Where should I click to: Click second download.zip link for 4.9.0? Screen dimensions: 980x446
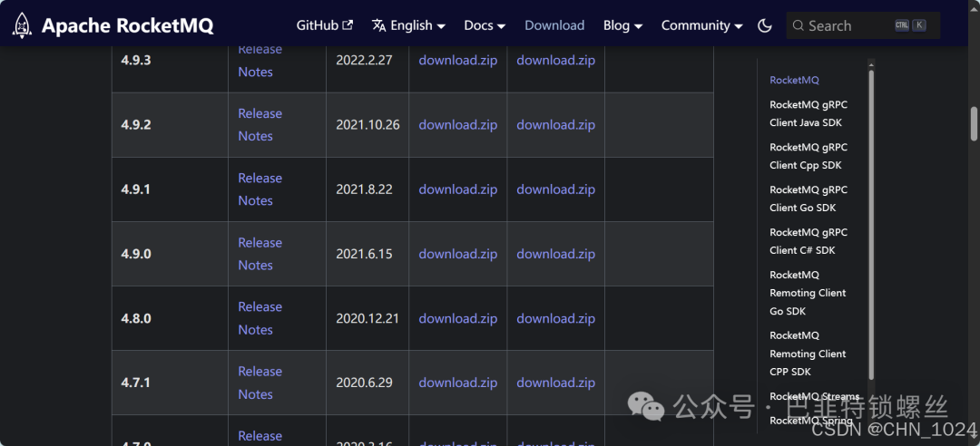[555, 254]
